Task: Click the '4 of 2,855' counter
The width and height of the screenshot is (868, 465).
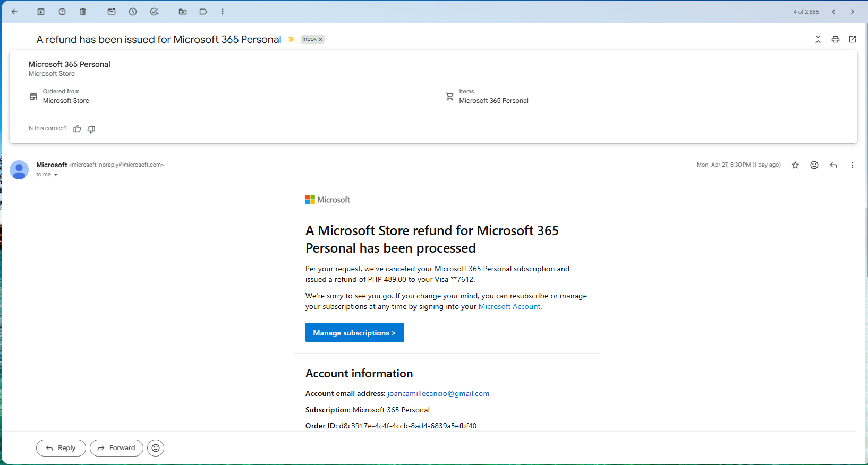Action: [x=806, y=12]
